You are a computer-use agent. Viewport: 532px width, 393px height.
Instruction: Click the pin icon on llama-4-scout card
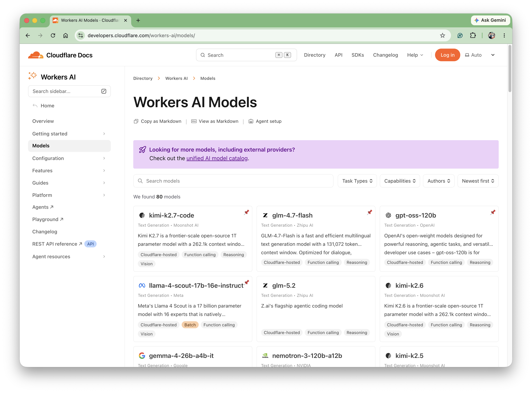pos(247,282)
